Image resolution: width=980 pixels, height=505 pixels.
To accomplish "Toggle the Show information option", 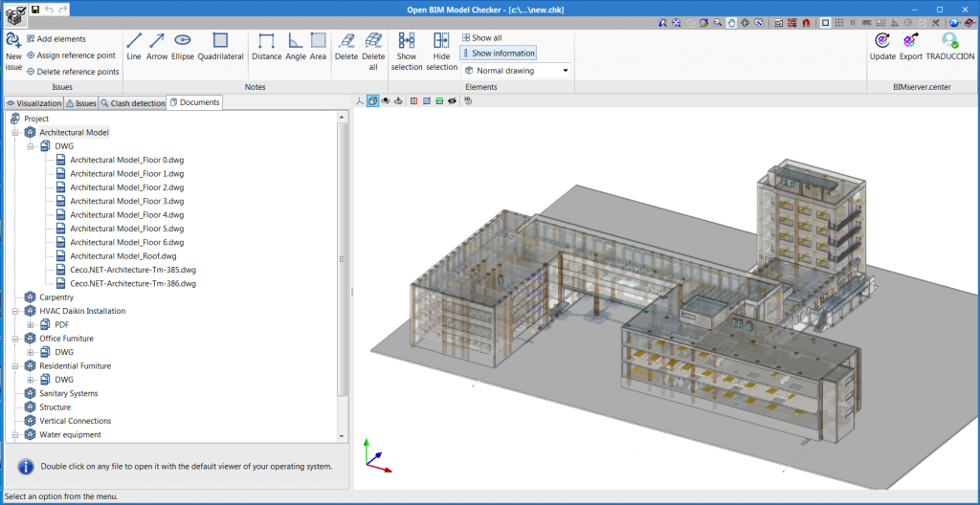I will [498, 54].
